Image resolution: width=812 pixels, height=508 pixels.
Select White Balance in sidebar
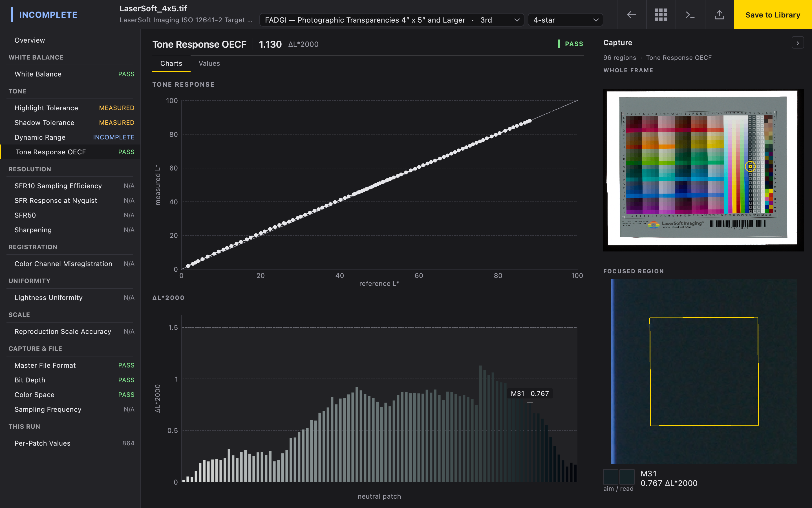[x=70, y=74]
